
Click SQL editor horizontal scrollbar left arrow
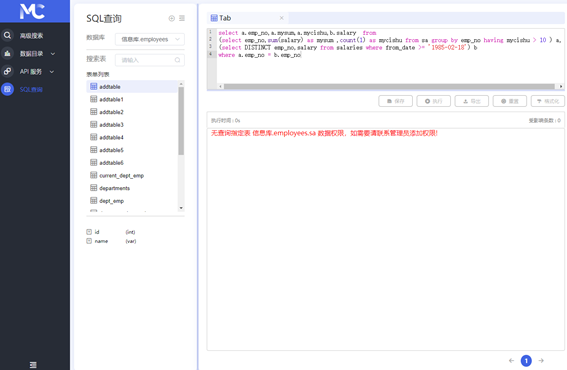[x=221, y=86]
